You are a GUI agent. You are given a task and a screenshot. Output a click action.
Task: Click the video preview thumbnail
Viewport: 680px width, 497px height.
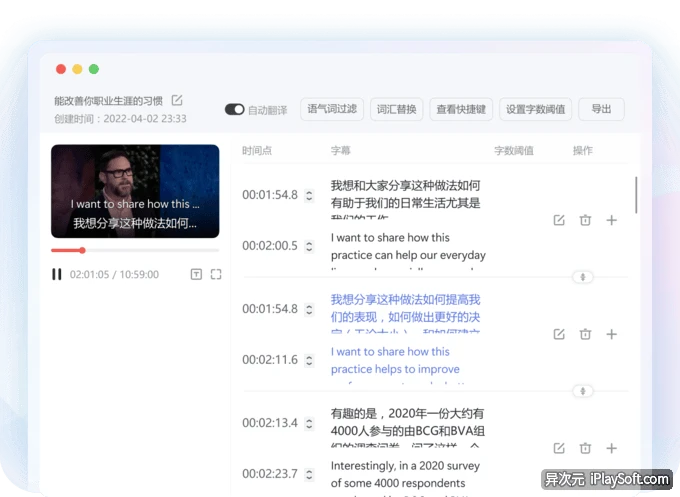[135, 191]
